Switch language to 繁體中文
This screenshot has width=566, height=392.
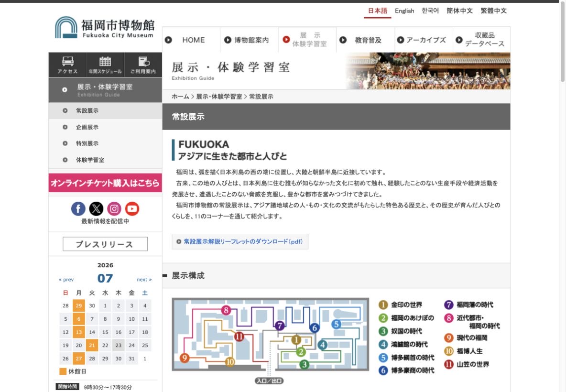pos(493,11)
